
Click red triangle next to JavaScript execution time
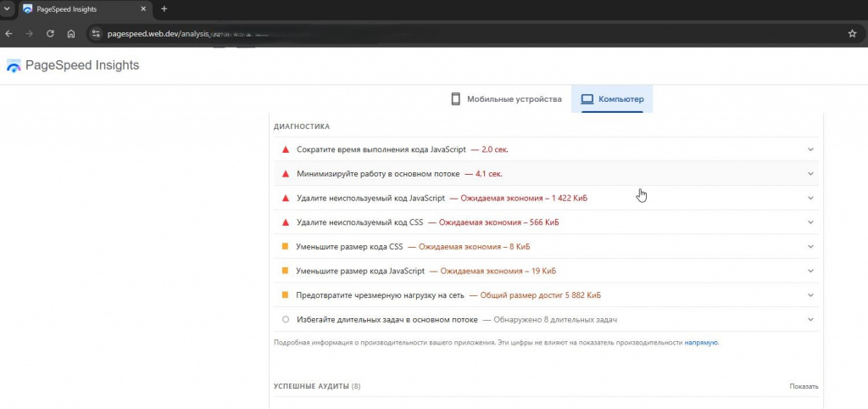pyautogui.click(x=286, y=149)
